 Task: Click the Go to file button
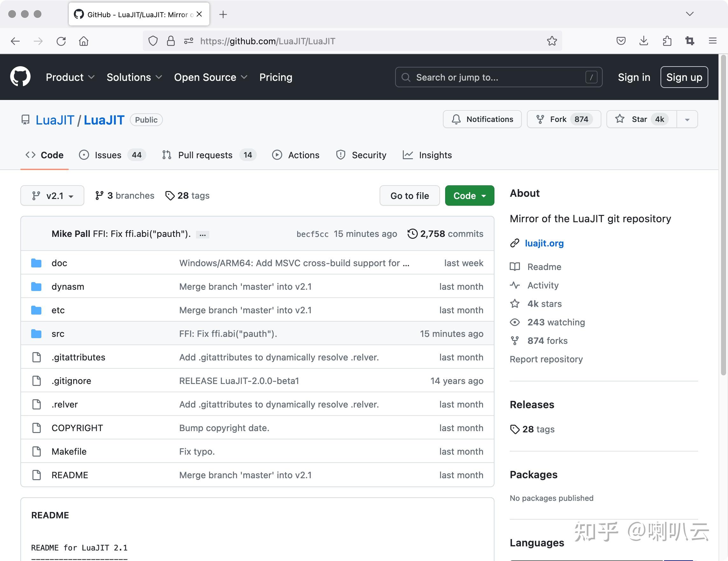[409, 195]
